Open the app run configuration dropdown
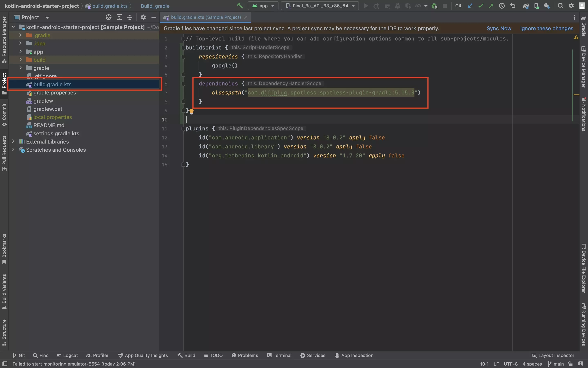The image size is (588, 368). 263,6
